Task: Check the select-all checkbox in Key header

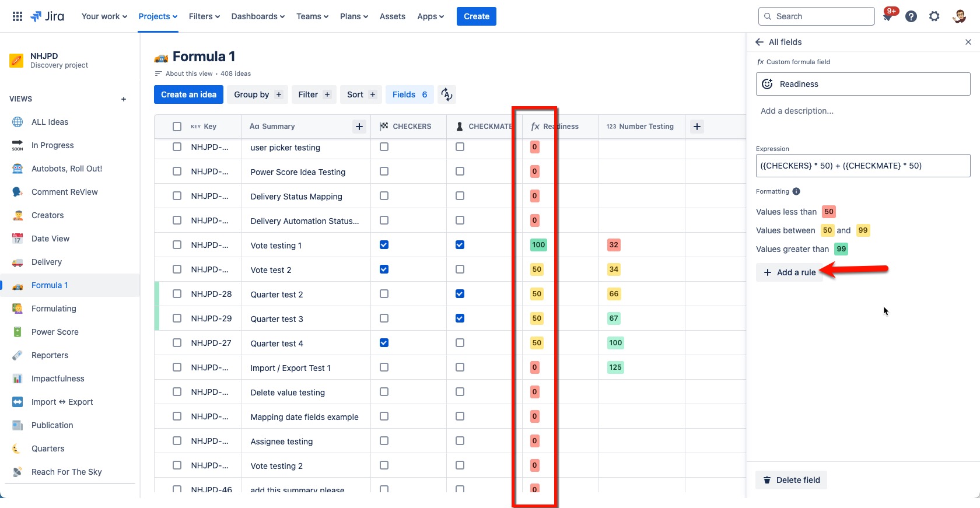Action: tap(177, 127)
